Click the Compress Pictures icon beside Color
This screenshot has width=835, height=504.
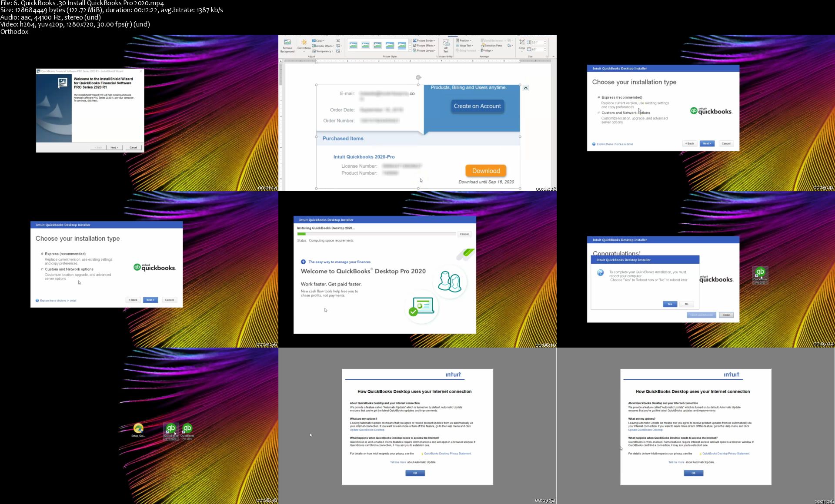[x=338, y=40]
